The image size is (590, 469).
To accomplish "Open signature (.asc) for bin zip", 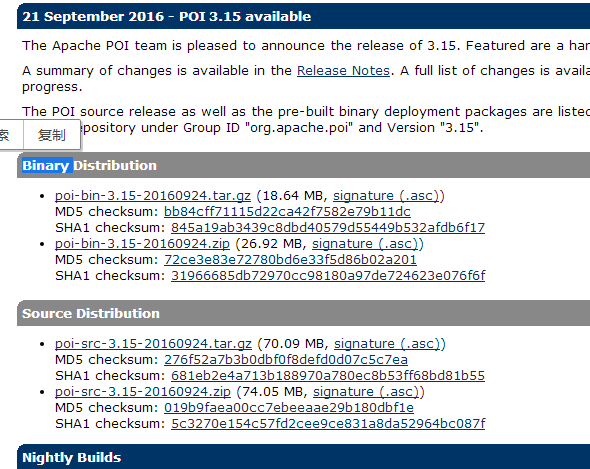I will [365, 244].
